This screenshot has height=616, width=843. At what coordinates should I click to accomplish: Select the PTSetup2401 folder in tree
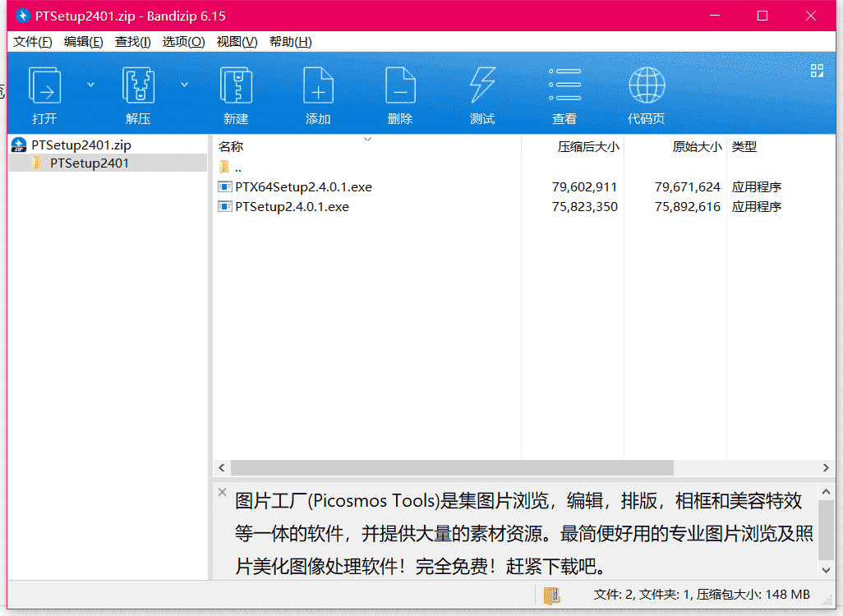pos(90,163)
